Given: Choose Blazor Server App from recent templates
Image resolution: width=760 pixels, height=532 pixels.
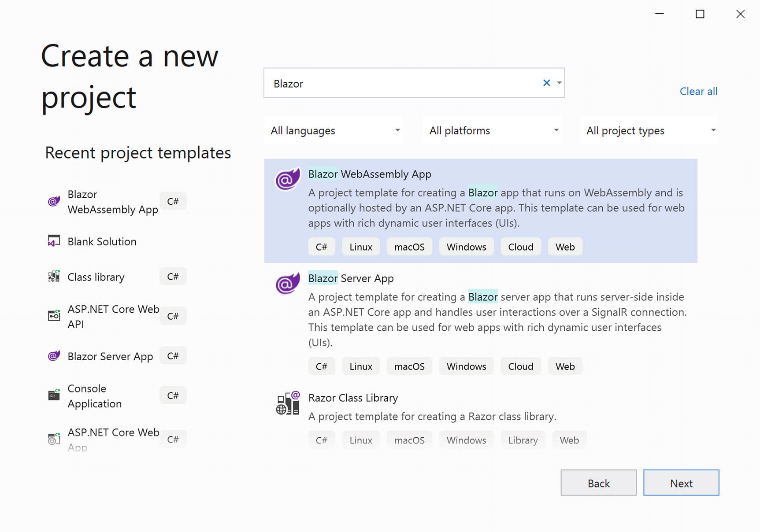Looking at the screenshot, I should (x=110, y=356).
